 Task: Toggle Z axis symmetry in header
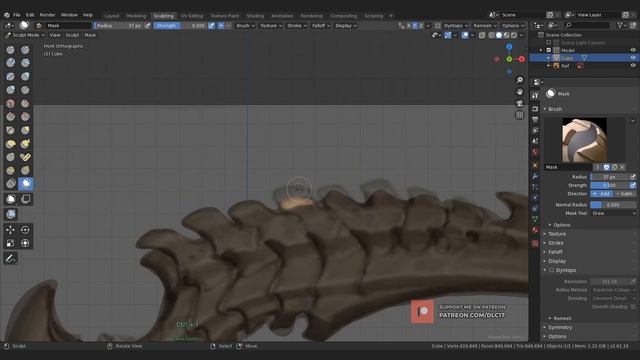pyautogui.click(x=421, y=25)
